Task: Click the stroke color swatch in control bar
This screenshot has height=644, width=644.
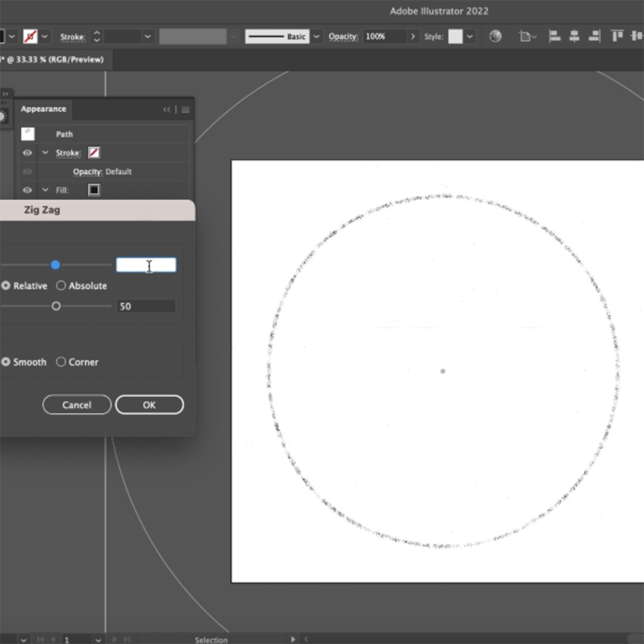Action: click(29, 36)
